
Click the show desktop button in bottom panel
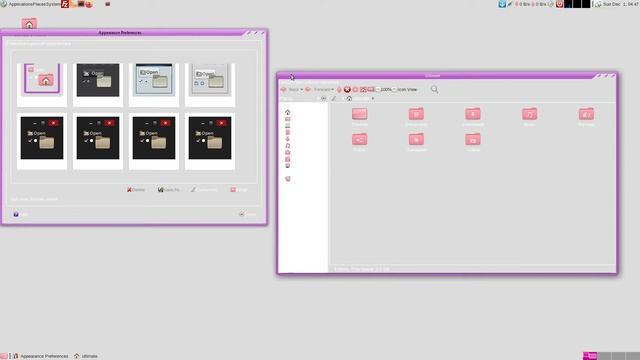click(4, 356)
